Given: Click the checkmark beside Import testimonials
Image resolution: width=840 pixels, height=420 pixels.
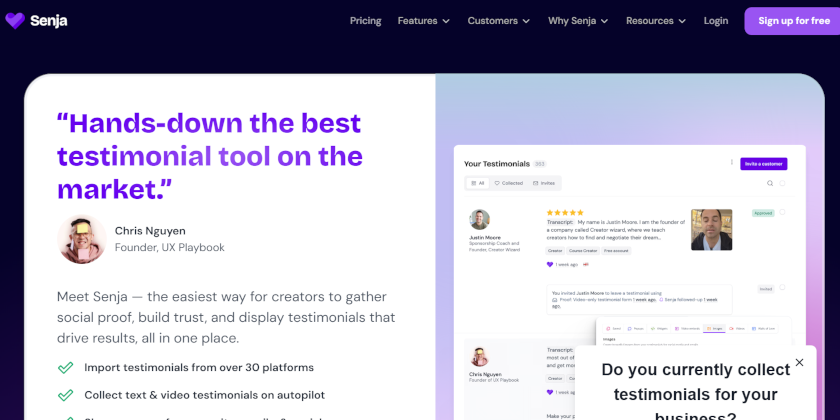Looking at the screenshot, I should pos(65,368).
